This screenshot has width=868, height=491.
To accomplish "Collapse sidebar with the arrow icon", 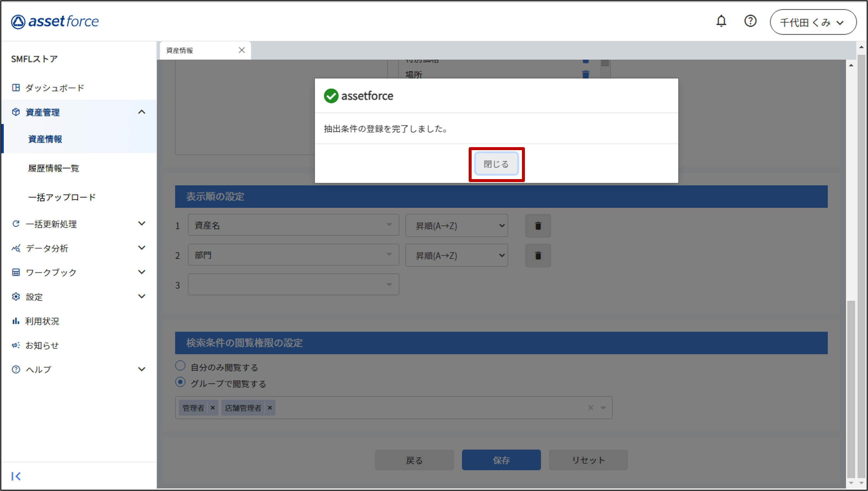I will tap(16, 476).
